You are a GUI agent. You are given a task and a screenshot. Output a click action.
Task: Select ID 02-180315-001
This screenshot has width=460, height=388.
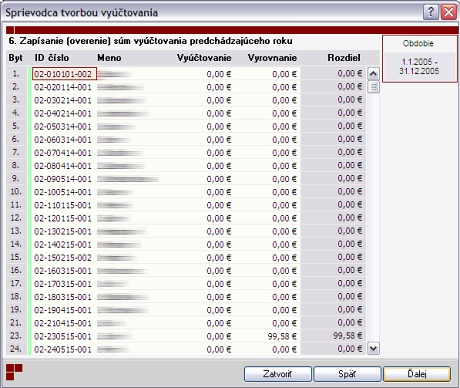[x=63, y=297]
